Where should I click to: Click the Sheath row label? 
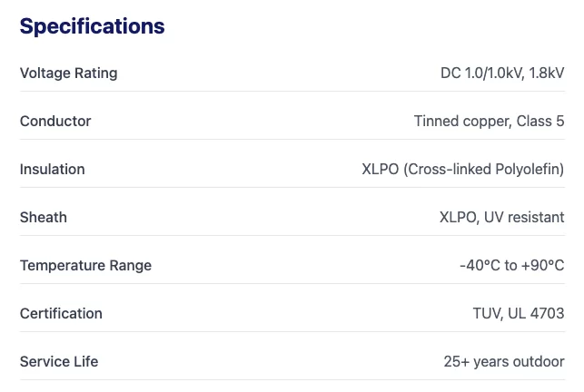[43, 217]
